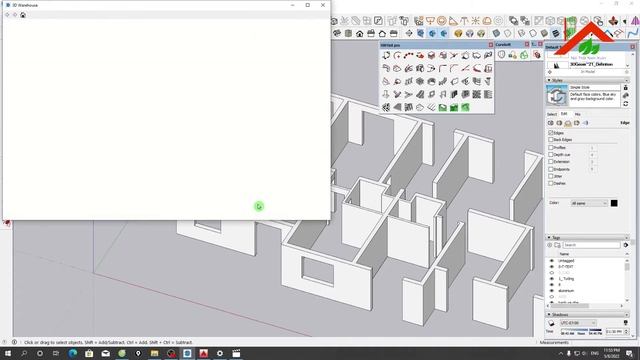
Task: Open Face settings in the Styles Edit tab
Action: (559, 123)
